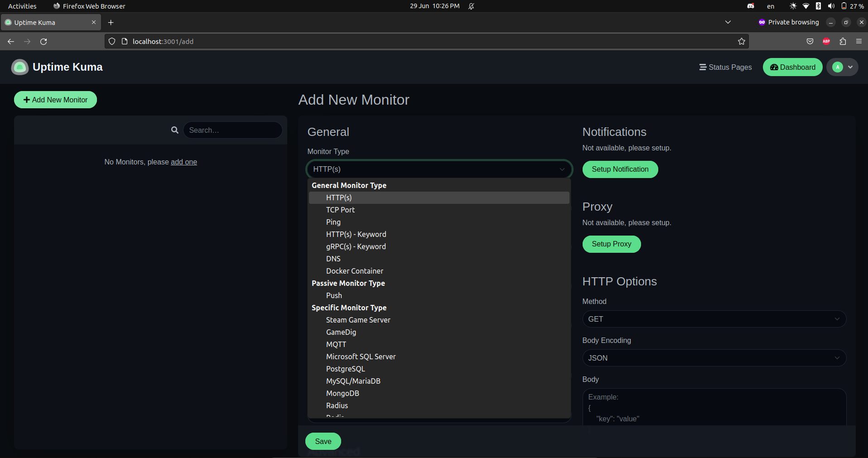Open the Firefox extensions puzzle icon
This screenshot has height=458, width=868.
coord(843,41)
